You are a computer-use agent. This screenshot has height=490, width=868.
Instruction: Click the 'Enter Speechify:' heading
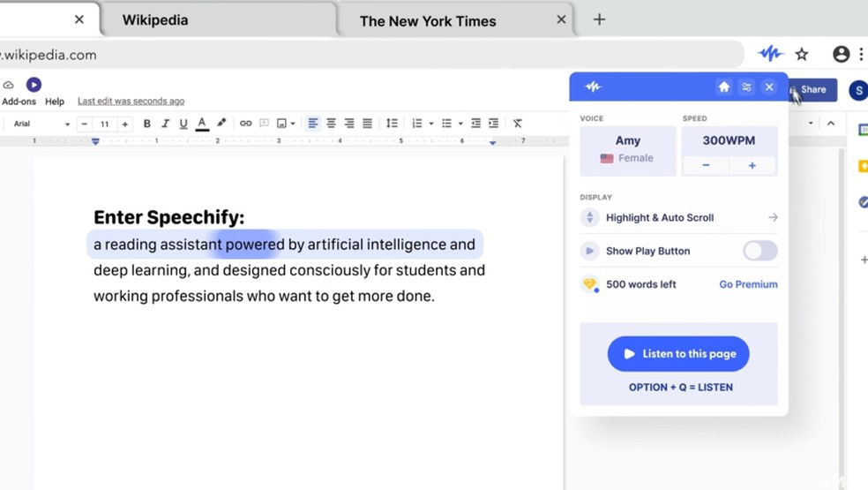pos(168,216)
